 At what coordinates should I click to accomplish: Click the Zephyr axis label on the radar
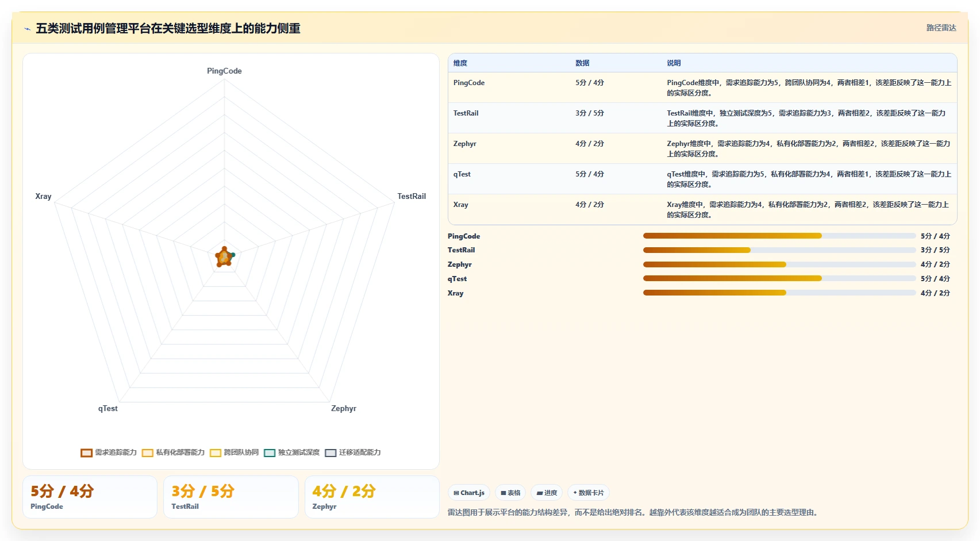tap(344, 408)
